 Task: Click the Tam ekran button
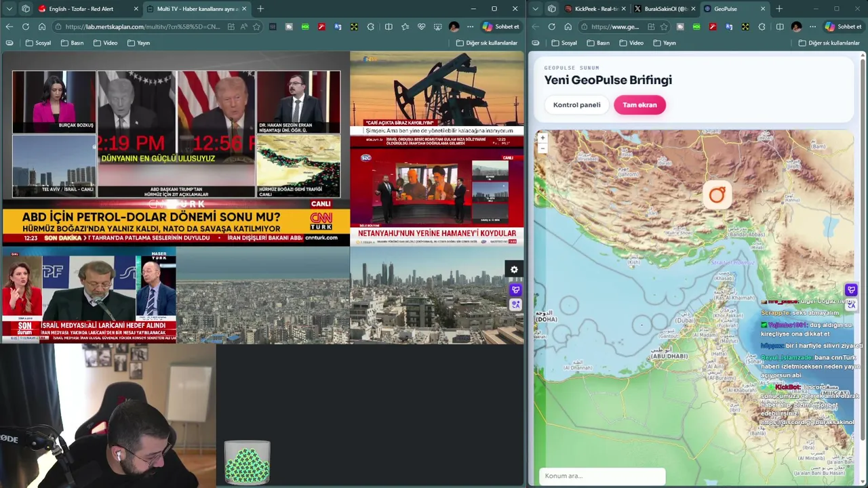[639, 105]
